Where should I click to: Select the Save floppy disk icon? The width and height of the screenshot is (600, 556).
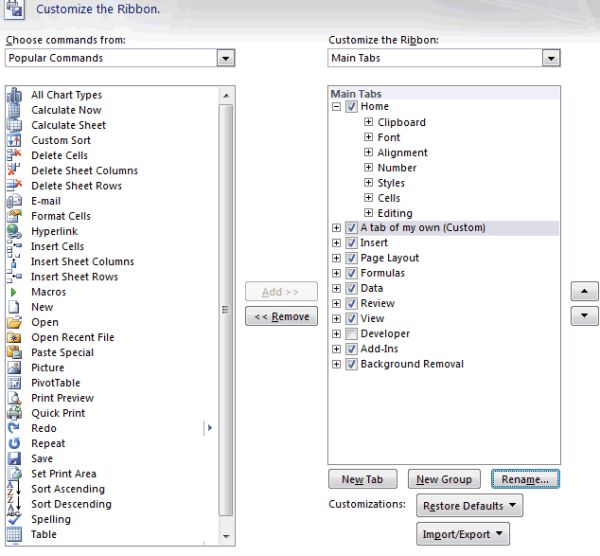pyautogui.click(x=14, y=458)
